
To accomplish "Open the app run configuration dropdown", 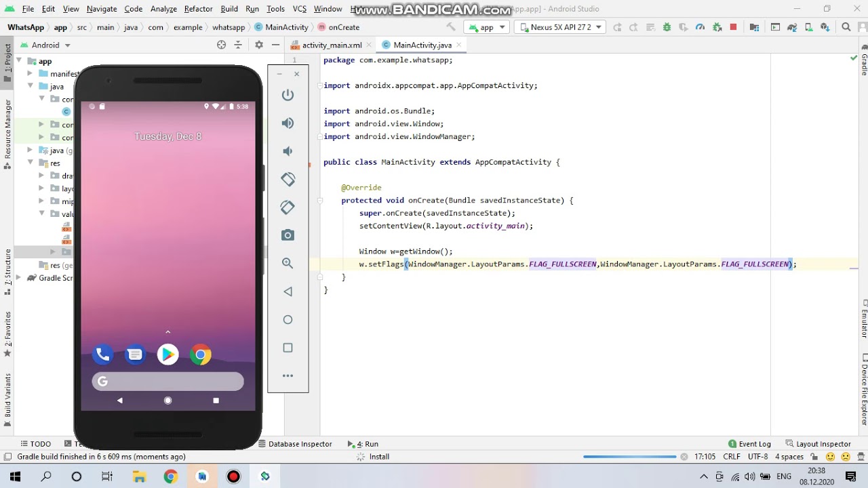I will click(x=486, y=27).
